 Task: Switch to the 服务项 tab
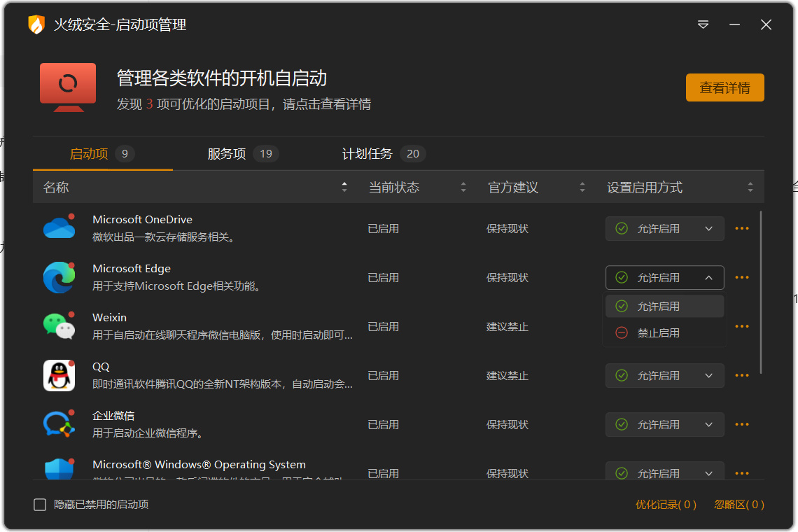tap(243, 154)
